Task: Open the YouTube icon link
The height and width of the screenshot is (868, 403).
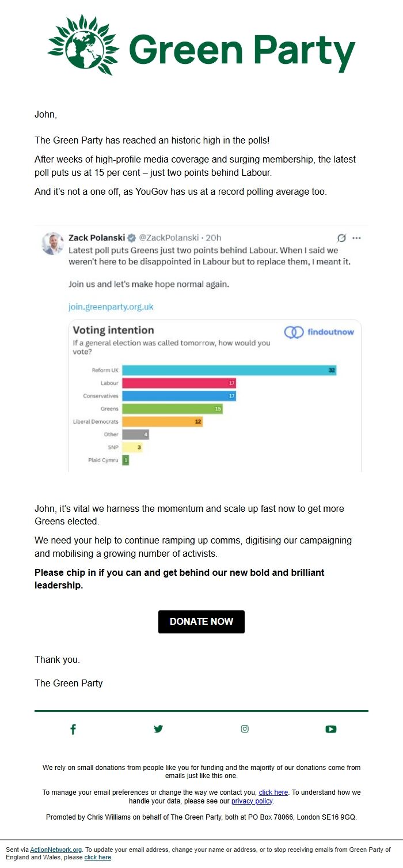Action: click(330, 729)
